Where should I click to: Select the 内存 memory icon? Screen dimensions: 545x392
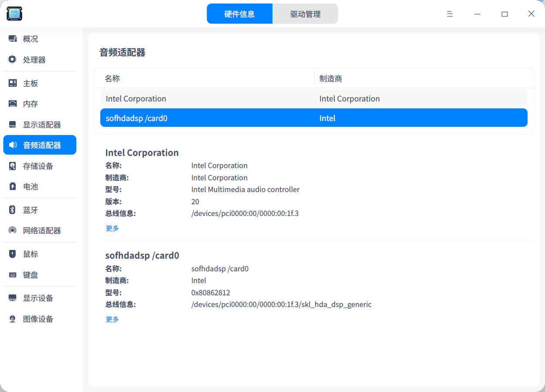click(x=13, y=104)
